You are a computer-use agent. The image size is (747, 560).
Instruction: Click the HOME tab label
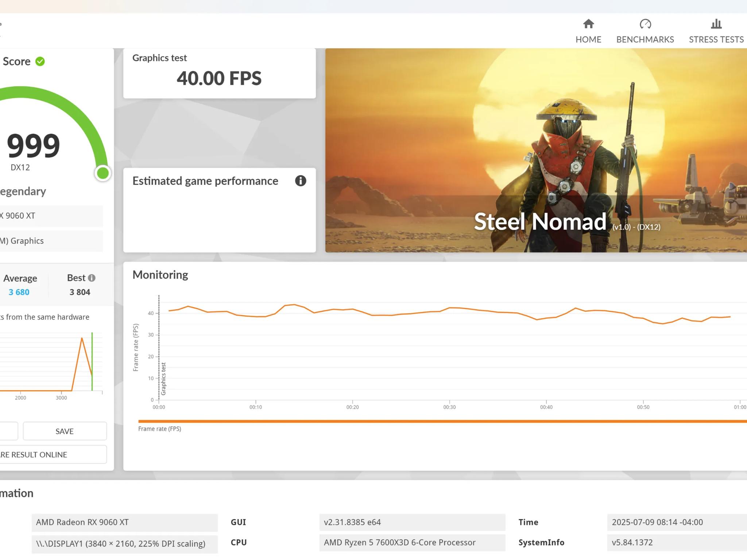point(588,39)
